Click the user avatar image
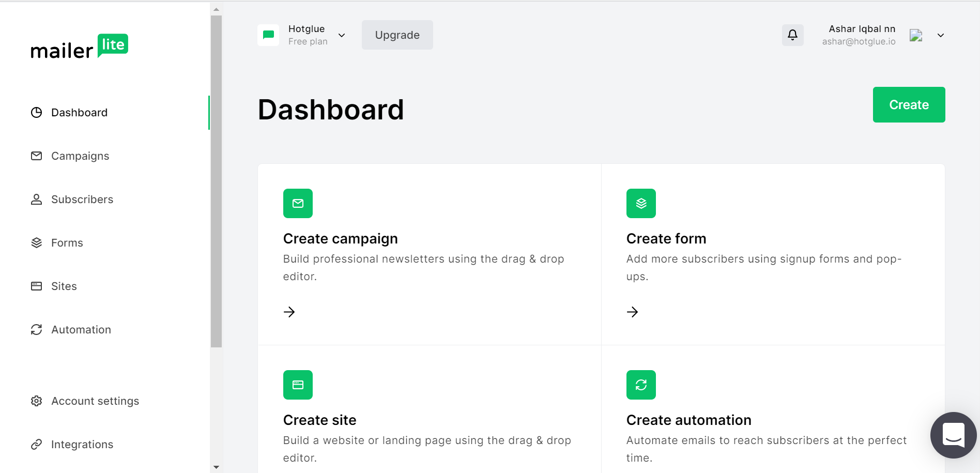 tap(916, 35)
